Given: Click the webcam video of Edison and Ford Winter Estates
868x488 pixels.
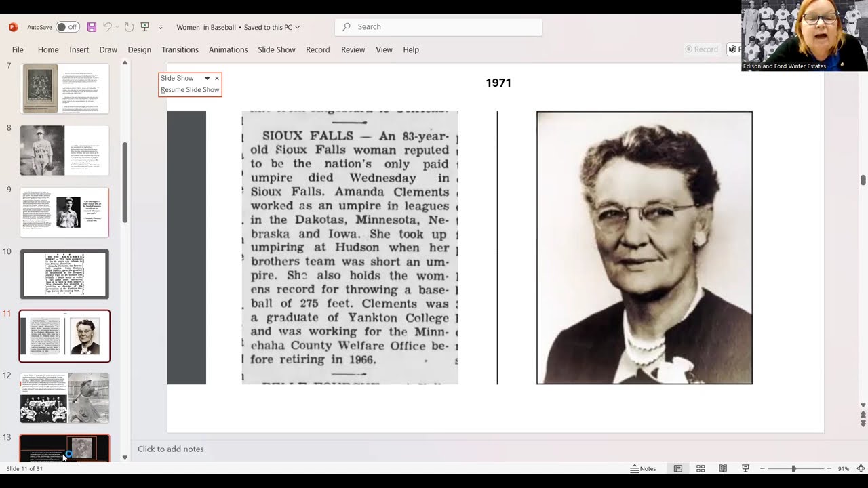Looking at the screenshot, I should (x=804, y=35).
